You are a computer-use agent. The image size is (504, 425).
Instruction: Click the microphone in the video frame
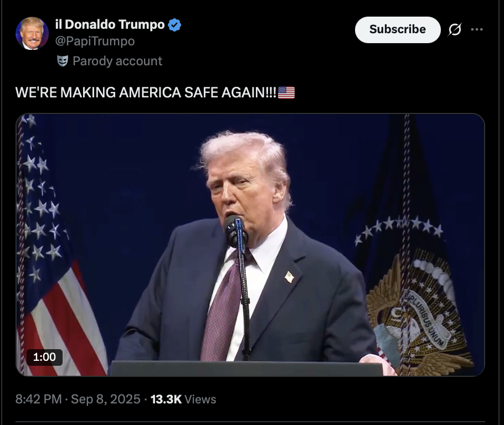(236, 232)
